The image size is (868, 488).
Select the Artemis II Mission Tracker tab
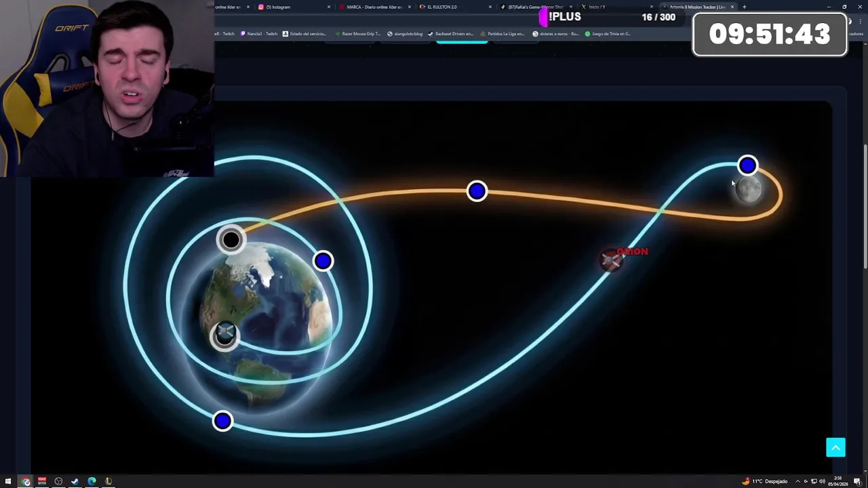pyautogui.click(x=697, y=7)
